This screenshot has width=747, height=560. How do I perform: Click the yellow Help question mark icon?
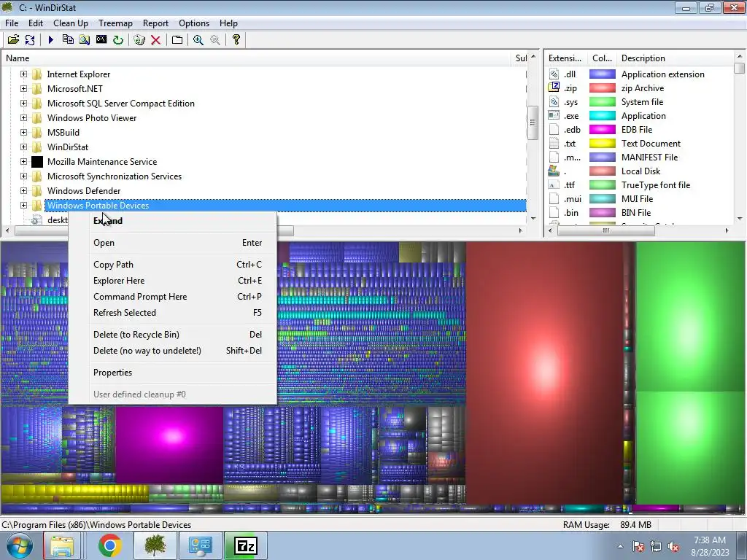[x=236, y=40]
